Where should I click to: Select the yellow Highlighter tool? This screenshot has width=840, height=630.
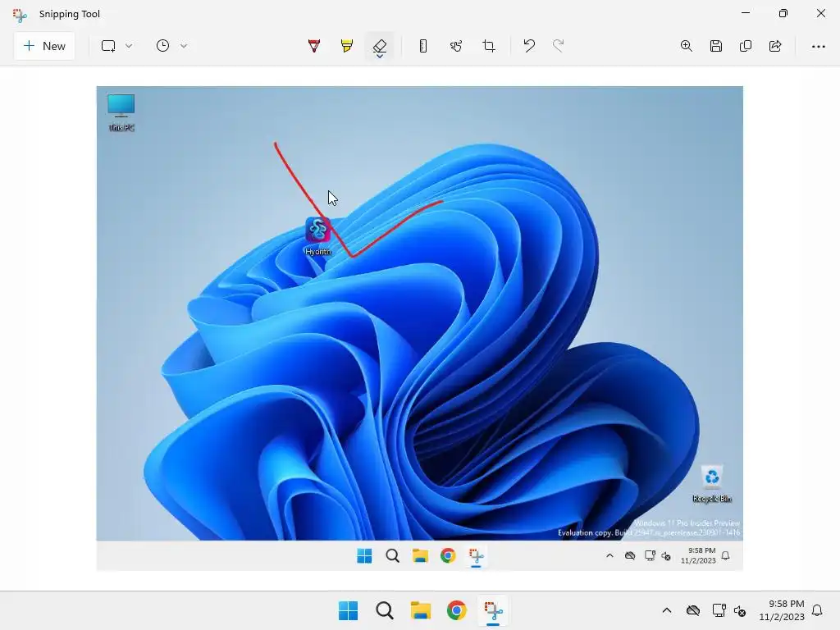pos(347,46)
